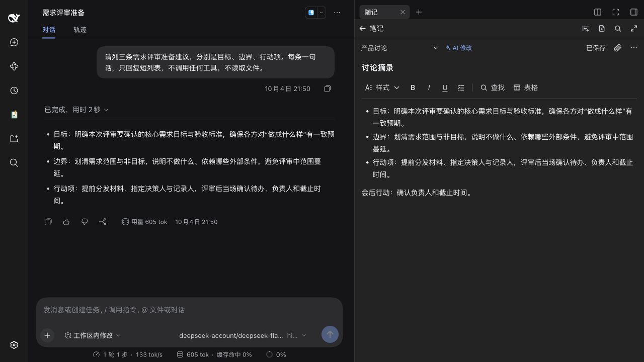Toggle italic formatting in the note
644x362 pixels.
pos(429,87)
